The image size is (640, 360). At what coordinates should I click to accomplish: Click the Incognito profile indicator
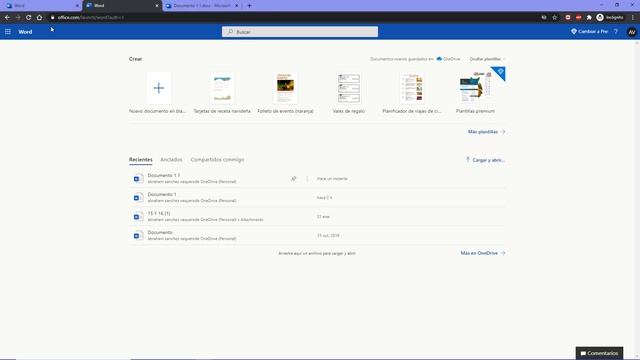coord(610,18)
